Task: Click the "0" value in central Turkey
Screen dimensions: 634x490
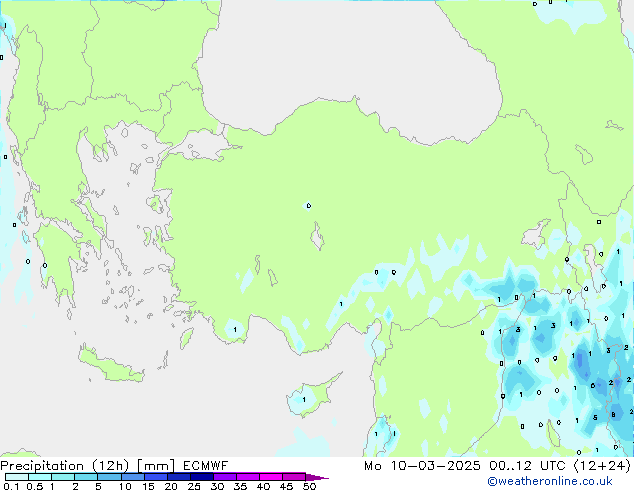Action: click(x=309, y=206)
